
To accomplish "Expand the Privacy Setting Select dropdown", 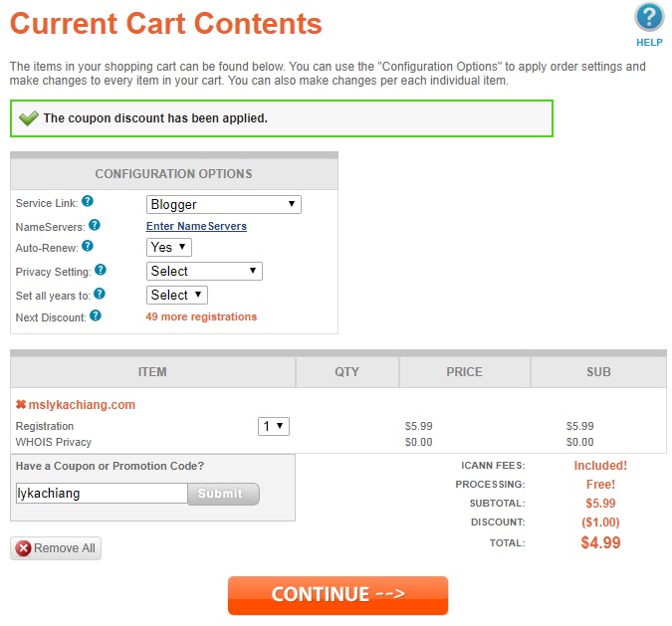I will [204, 271].
